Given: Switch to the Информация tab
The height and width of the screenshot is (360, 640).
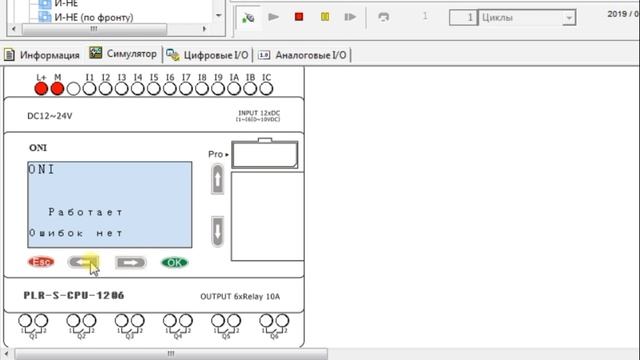Looking at the screenshot, I should pos(42,55).
